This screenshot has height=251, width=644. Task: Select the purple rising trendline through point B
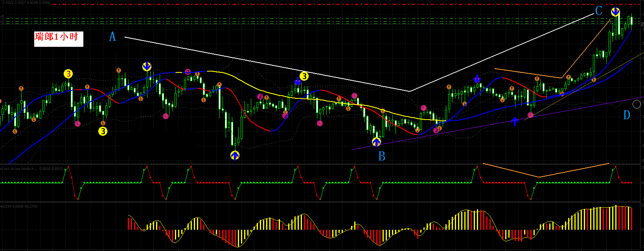[497, 123]
